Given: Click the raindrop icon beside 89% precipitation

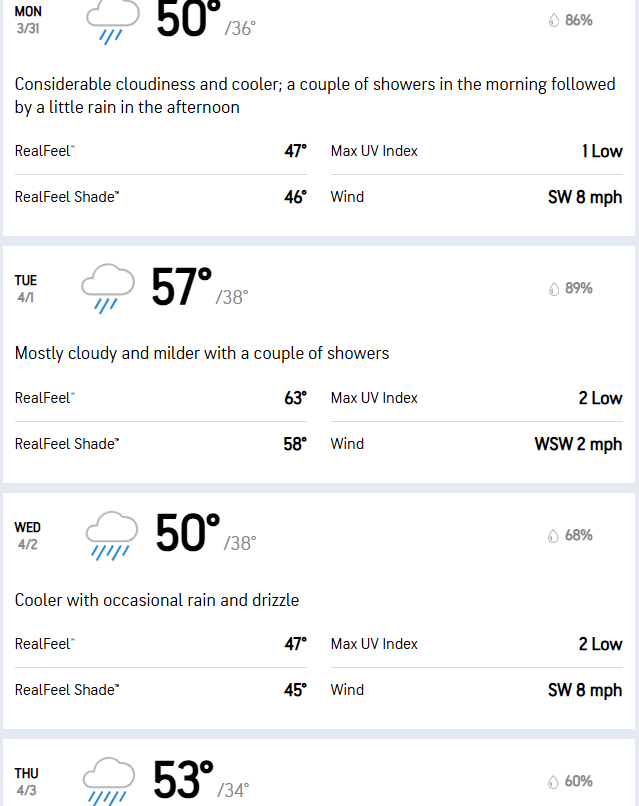Looking at the screenshot, I should click(554, 289).
